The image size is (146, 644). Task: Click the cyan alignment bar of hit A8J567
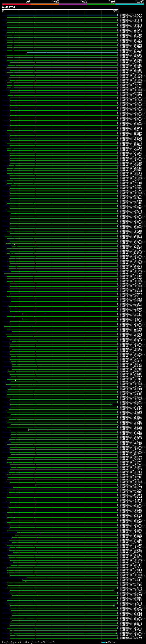click(x=62, y=15)
